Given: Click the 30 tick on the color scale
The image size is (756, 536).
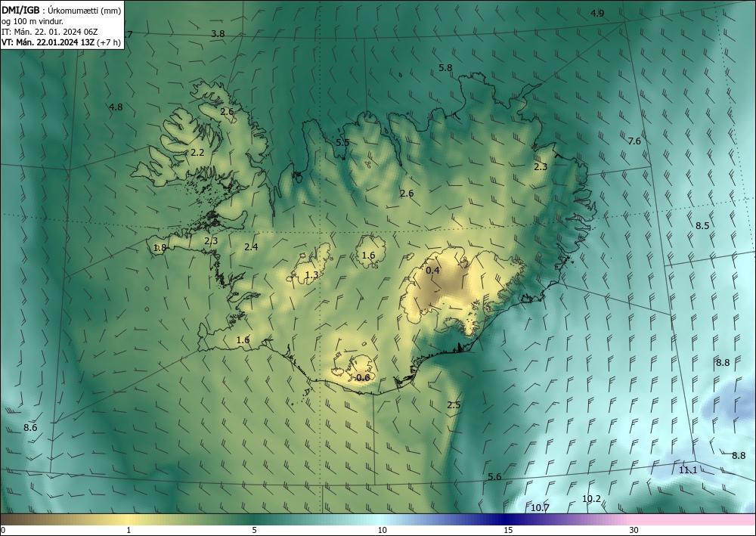Looking at the screenshot, I should pos(634,530).
